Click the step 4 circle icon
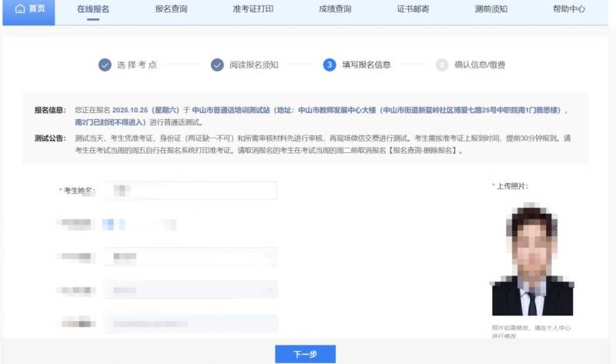Image resolution: width=616 pixels, height=364 pixels. coord(441,65)
